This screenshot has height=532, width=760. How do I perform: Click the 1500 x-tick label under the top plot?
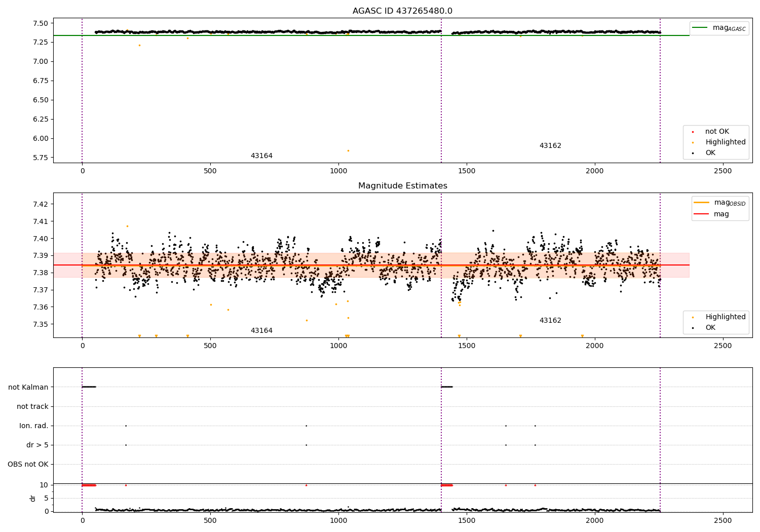(467, 171)
